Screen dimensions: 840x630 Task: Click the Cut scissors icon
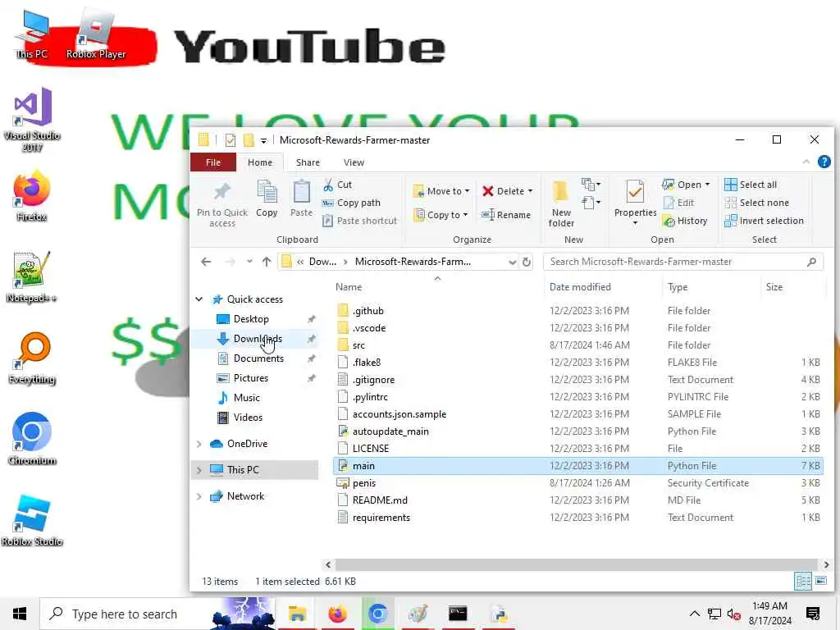(x=328, y=185)
